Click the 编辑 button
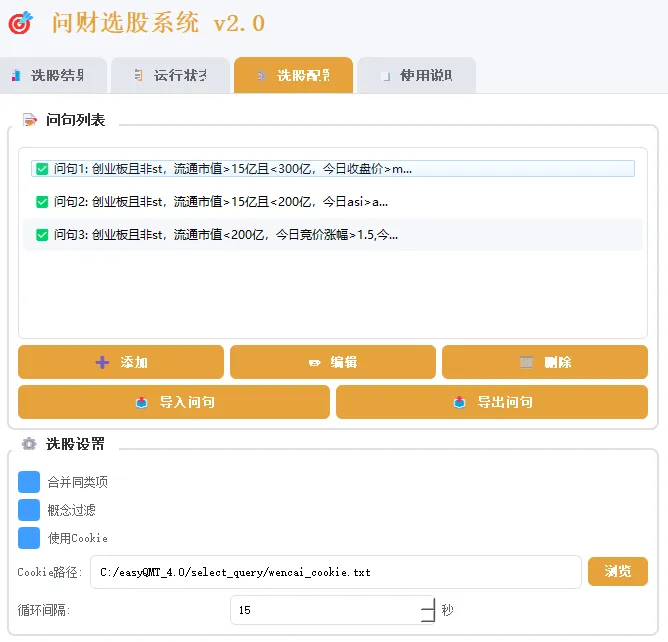This screenshot has height=642, width=668. click(x=333, y=362)
